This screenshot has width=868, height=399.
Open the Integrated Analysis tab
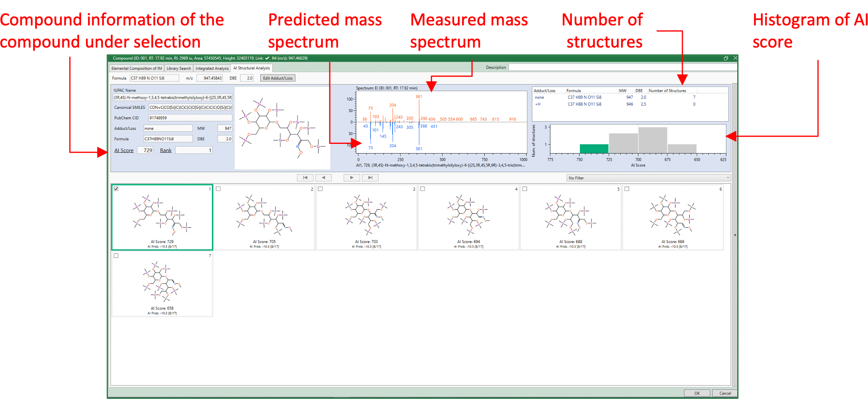coord(212,69)
